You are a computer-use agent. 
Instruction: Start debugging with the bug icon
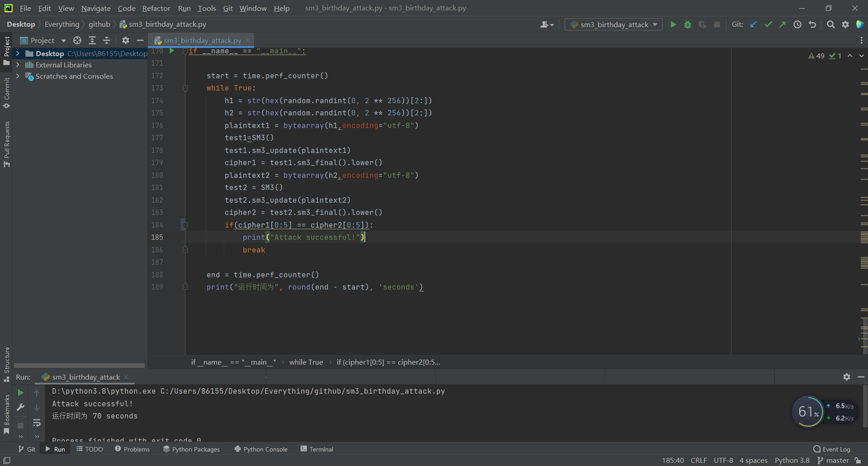[688, 24]
